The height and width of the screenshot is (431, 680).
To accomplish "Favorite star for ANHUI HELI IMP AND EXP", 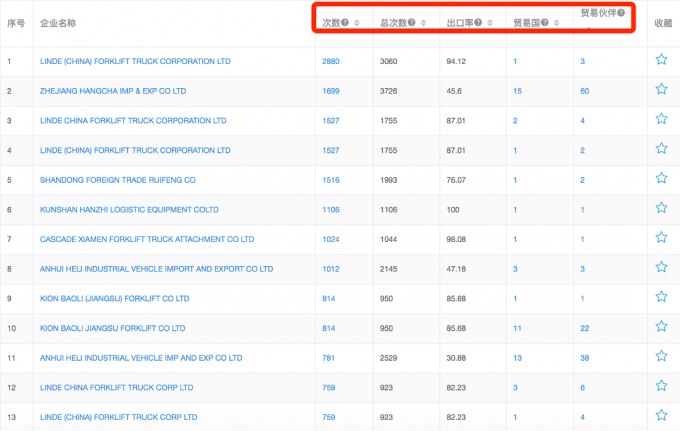I will 661,356.
